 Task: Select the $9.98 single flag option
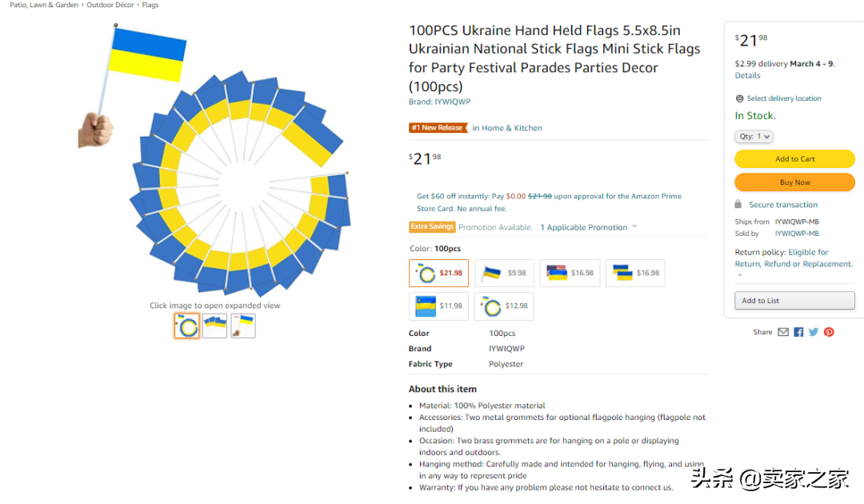click(505, 273)
